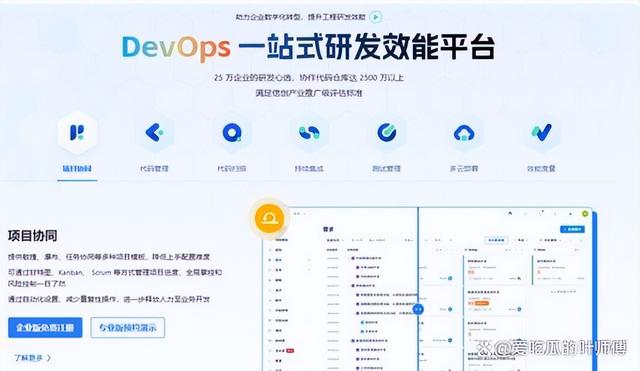Play the intro video beside top tagline

[x=376, y=17]
